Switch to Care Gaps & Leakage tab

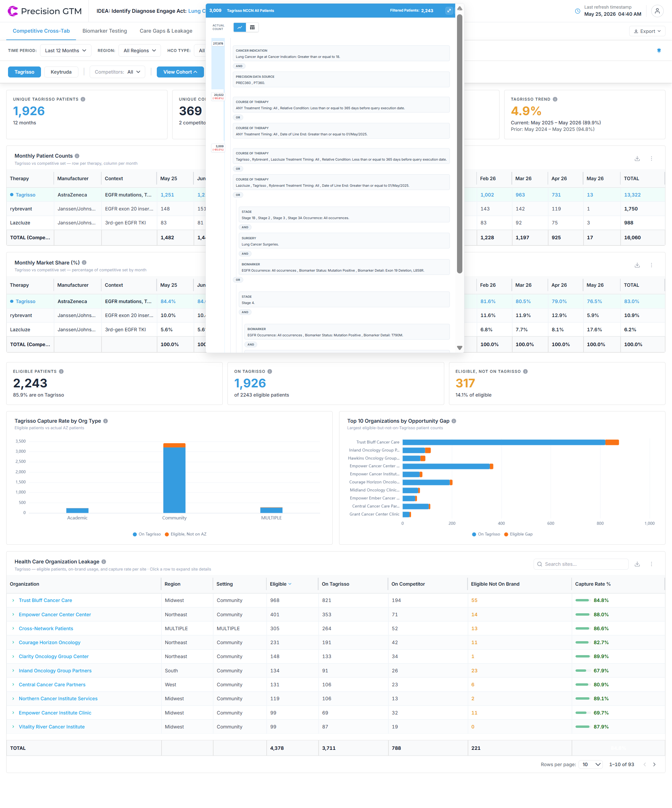166,31
